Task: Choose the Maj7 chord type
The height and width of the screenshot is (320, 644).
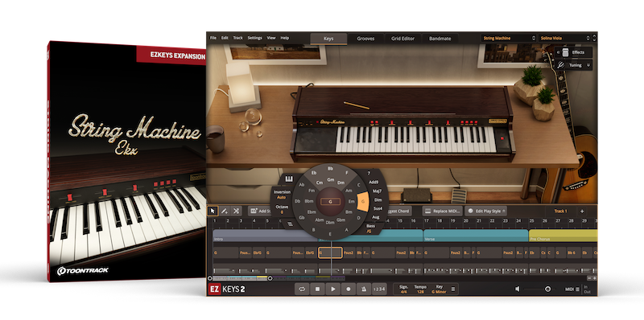Action: 377,191
